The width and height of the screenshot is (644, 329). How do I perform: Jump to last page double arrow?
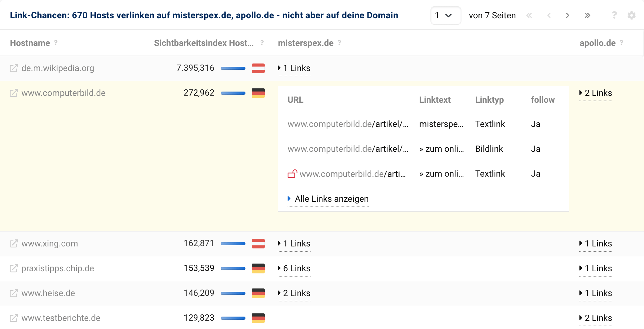tap(587, 15)
